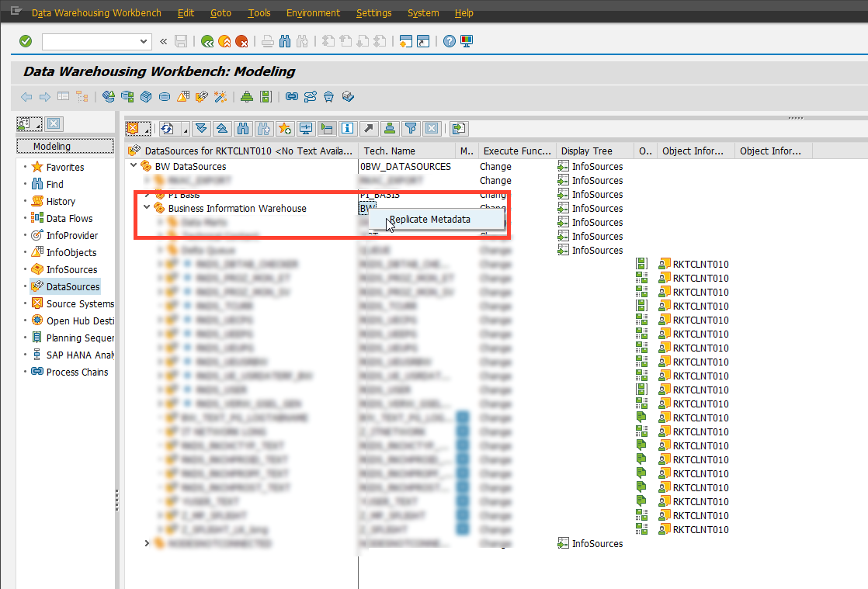
Task: Click the Add to Favorites star icon
Action: pyautogui.click(x=285, y=128)
